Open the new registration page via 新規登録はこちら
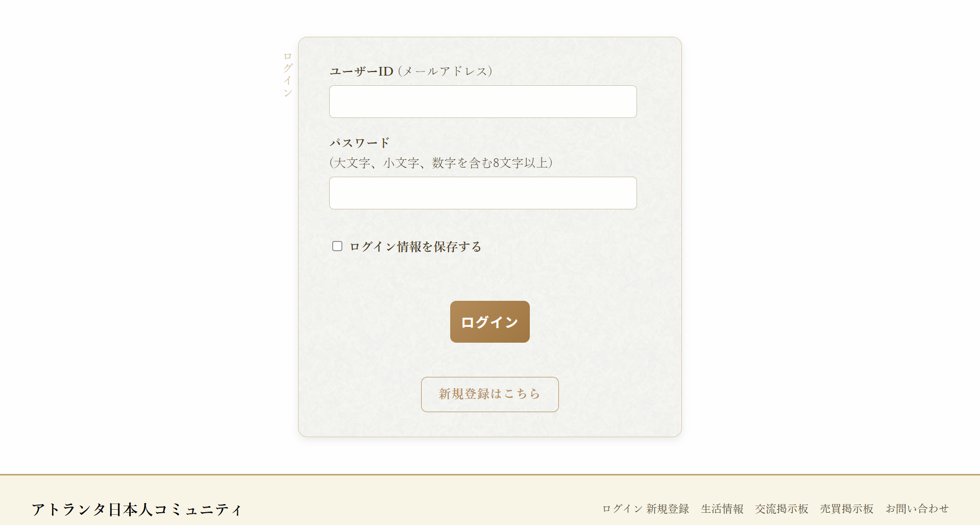The image size is (980, 525). pyautogui.click(x=489, y=394)
